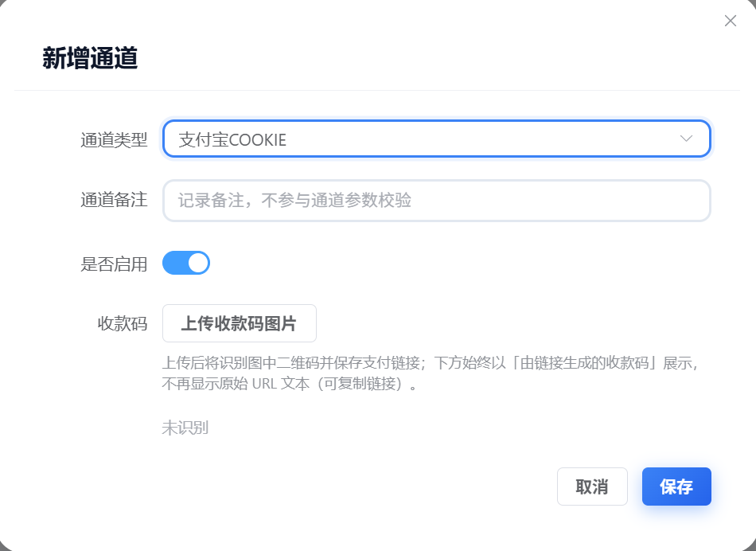Click the 收款码 field label

(x=123, y=324)
